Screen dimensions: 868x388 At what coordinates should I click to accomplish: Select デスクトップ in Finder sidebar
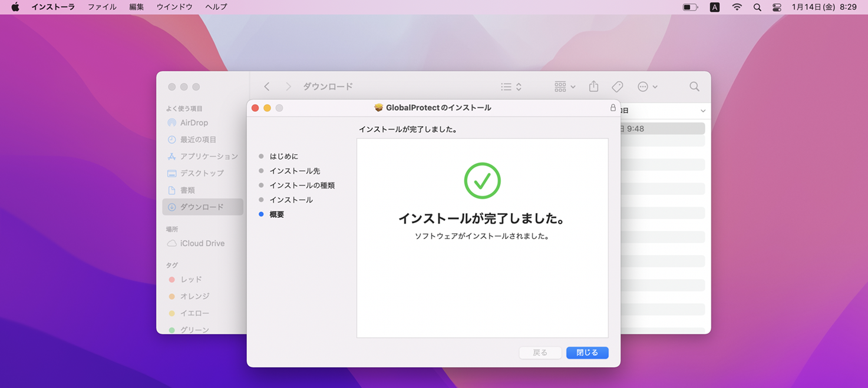(x=203, y=173)
